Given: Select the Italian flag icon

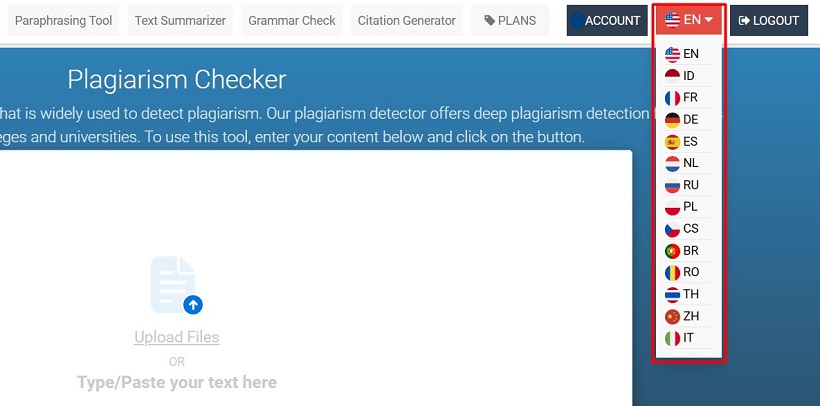Looking at the screenshot, I should point(673,338).
